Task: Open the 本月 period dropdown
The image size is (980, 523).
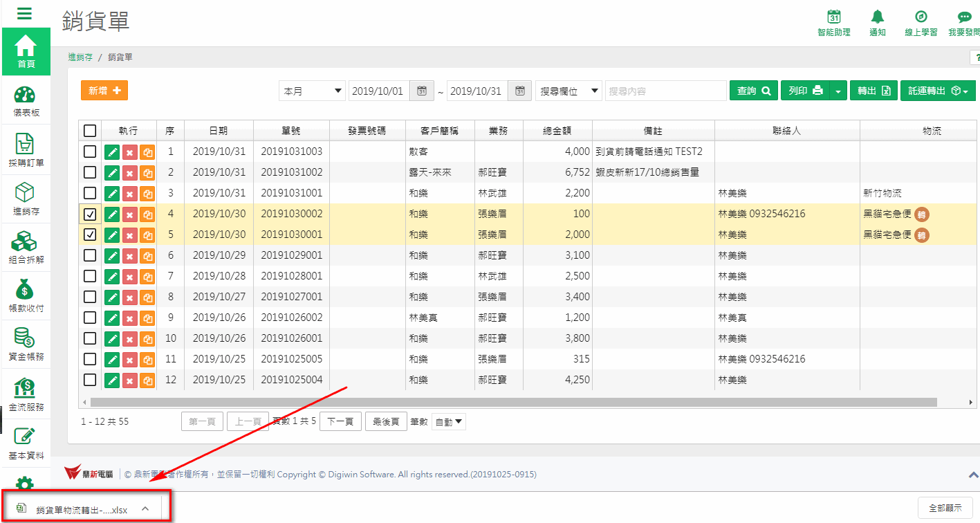Action: (312, 91)
